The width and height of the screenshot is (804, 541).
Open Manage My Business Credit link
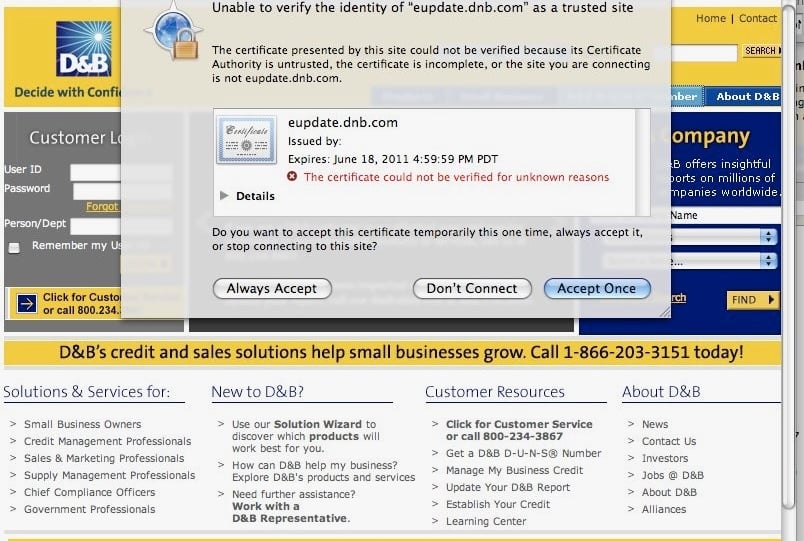(514, 470)
